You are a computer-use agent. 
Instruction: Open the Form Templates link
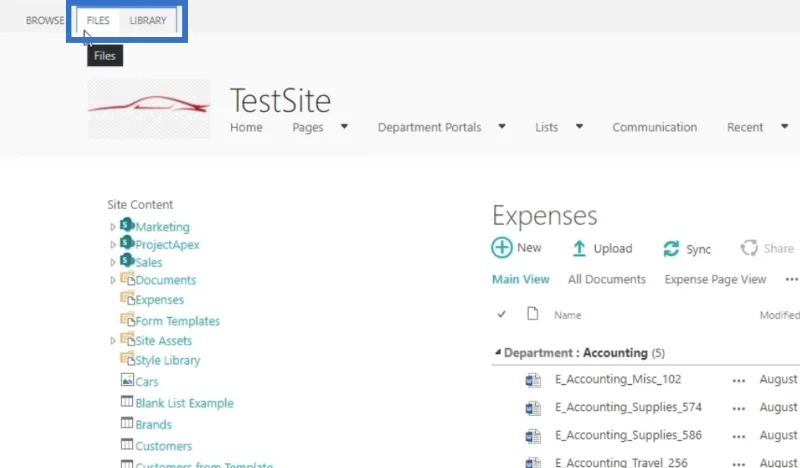[178, 322]
